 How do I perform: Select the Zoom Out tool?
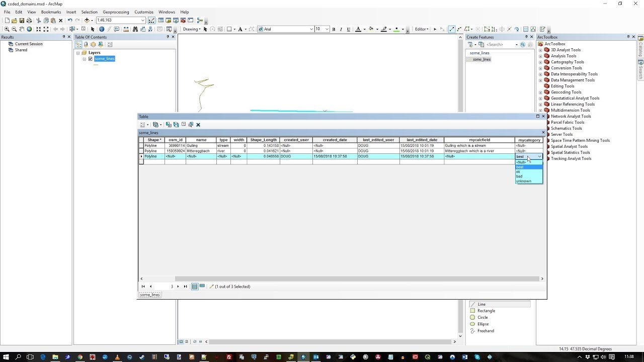[x=14, y=29]
